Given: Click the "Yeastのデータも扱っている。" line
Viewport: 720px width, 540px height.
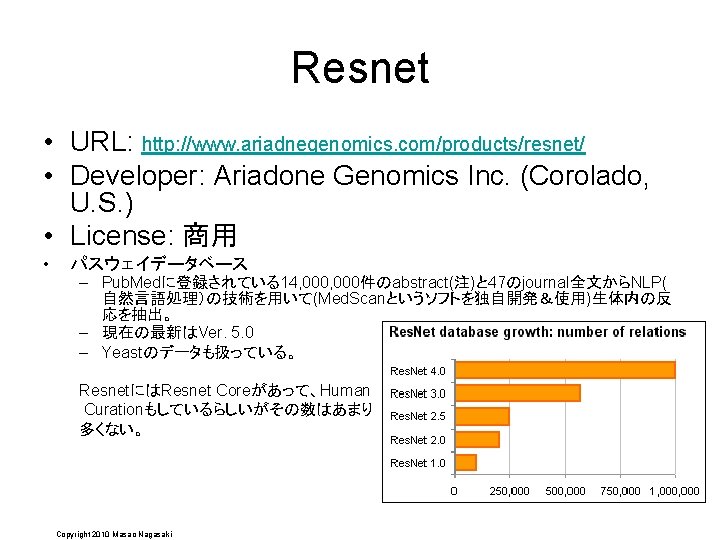Looking at the screenshot, I should click(x=198, y=353).
